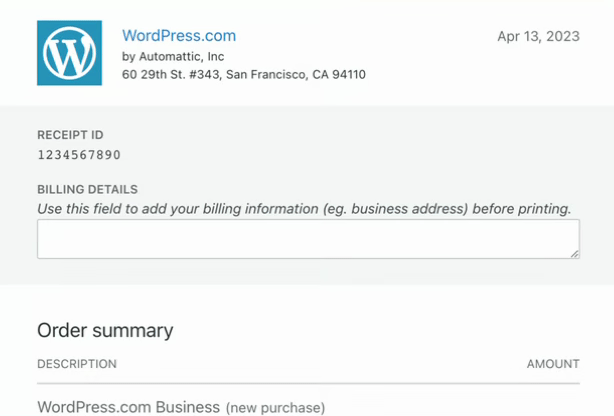Click the Order summary heading
The width and height of the screenshot is (614, 416).
105,330
